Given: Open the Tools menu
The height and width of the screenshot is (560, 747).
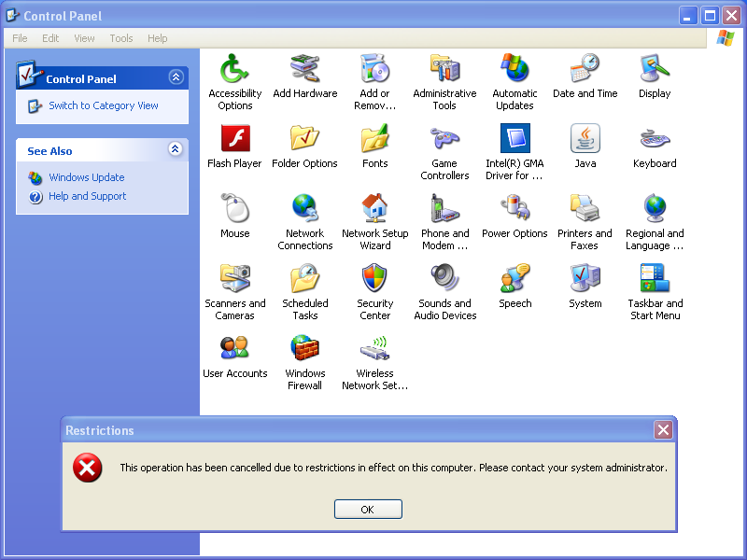Looking at the screenshot, I should coord(121,38).
